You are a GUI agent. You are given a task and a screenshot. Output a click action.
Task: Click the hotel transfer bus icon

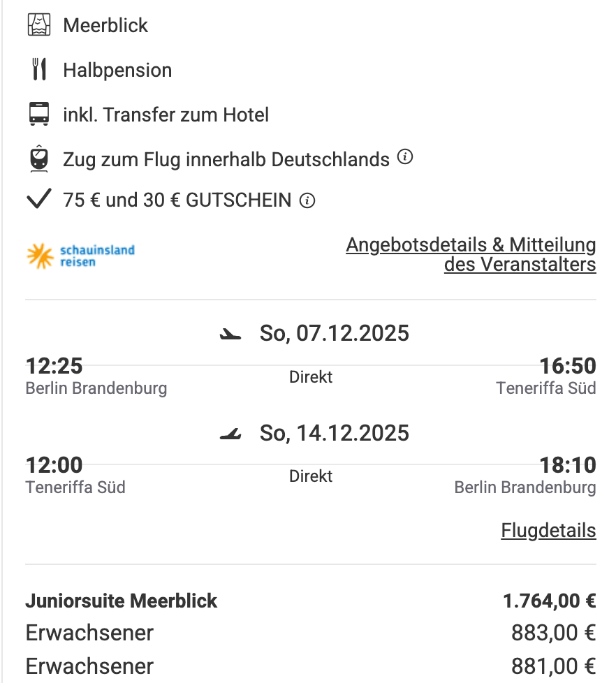click(39, 115)
